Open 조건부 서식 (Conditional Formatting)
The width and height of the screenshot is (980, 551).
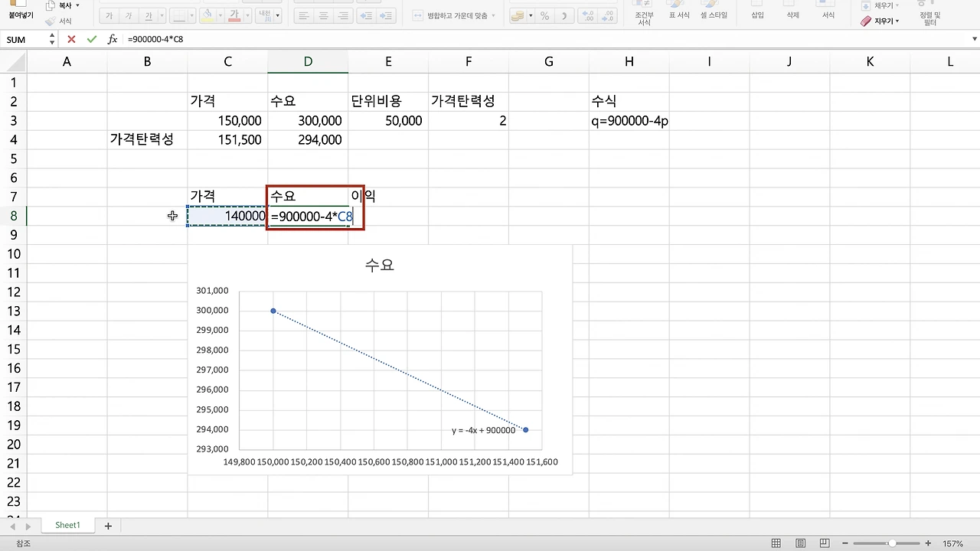[643, 15]
